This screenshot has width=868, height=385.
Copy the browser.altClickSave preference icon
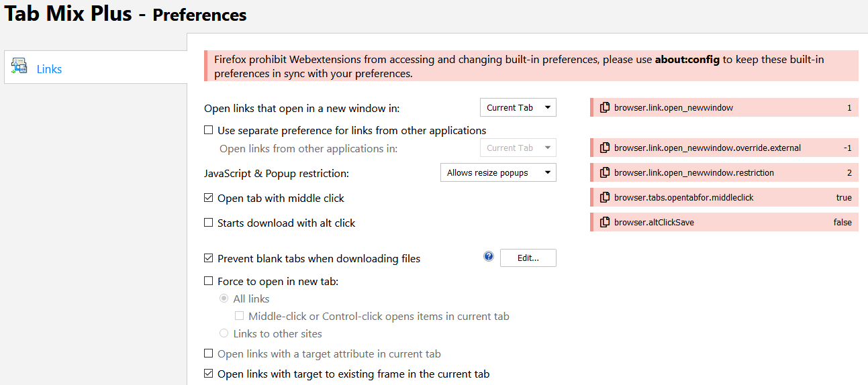tap(605, 222)
